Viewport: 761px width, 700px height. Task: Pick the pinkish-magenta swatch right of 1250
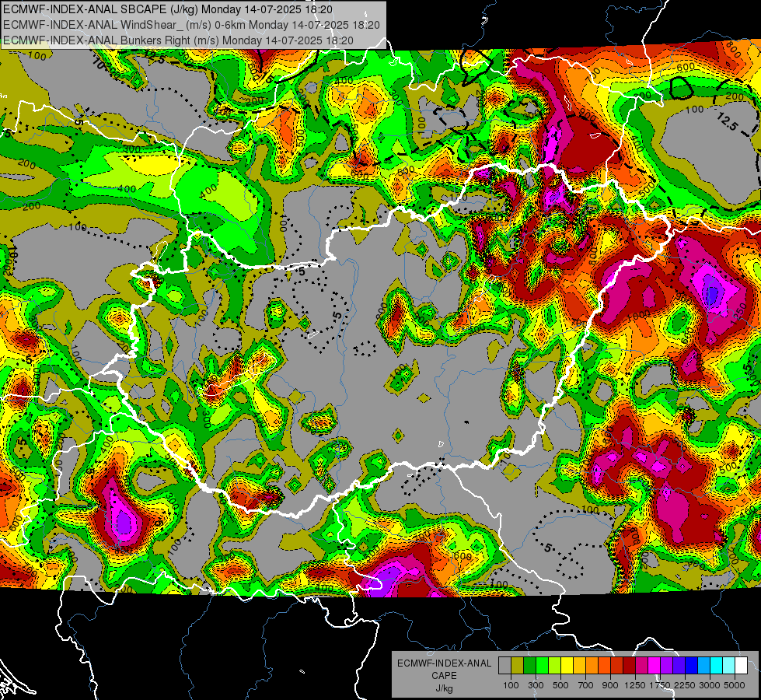(641, 665)
